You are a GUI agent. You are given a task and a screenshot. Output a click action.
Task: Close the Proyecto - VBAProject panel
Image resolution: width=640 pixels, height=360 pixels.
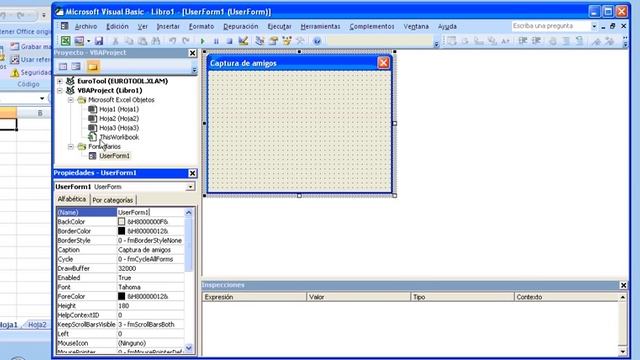[193, 53]
